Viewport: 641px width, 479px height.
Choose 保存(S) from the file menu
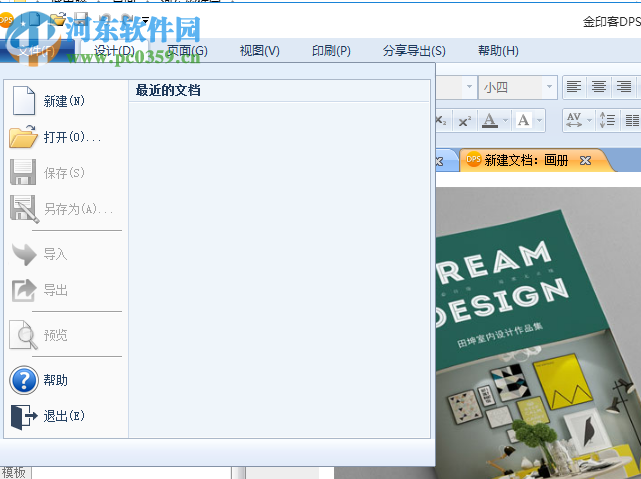click(67, 173)
